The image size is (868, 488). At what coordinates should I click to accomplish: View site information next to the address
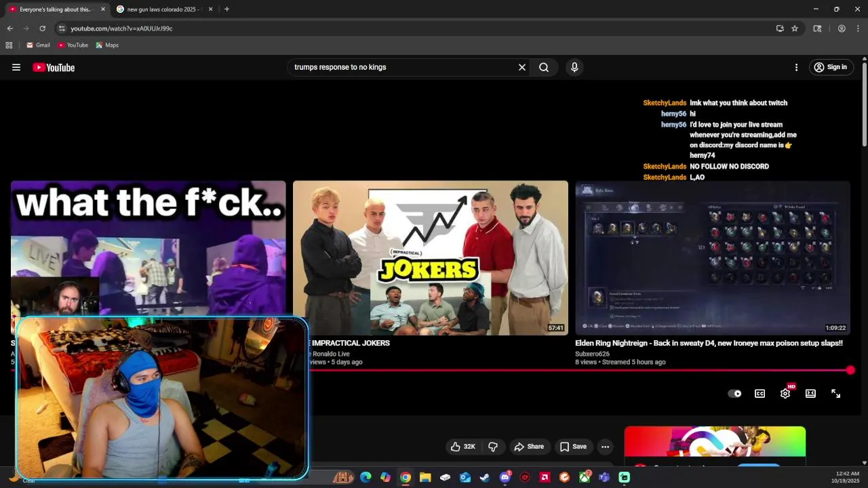click(x=62, y=28)
